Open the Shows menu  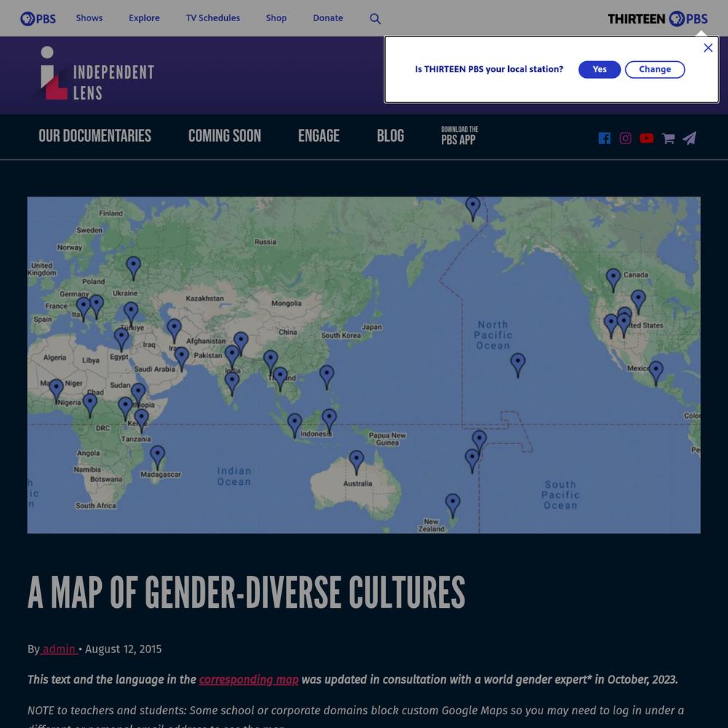click(89, 18)
